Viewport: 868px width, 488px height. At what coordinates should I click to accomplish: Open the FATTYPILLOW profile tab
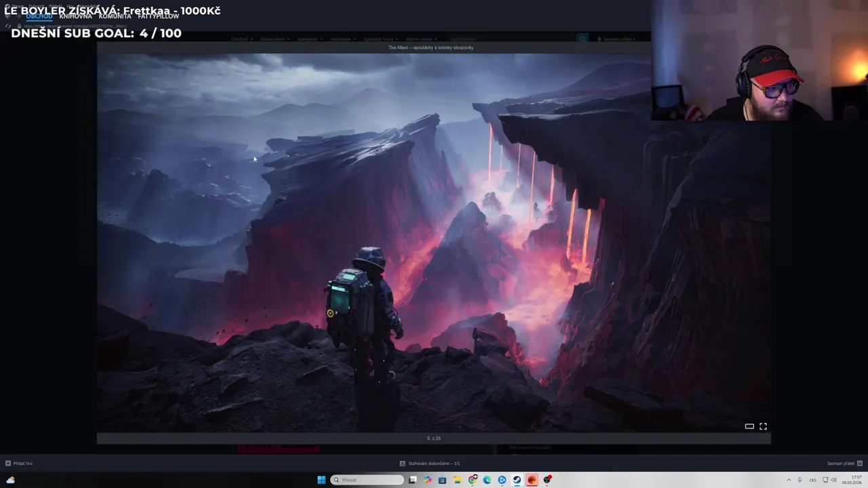pos(159,16)
